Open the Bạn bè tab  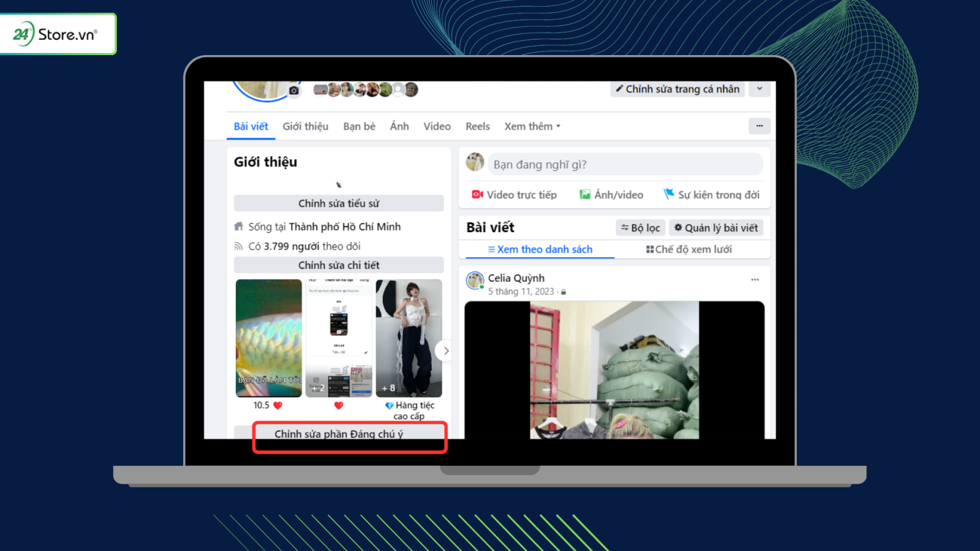coord(360,126)
